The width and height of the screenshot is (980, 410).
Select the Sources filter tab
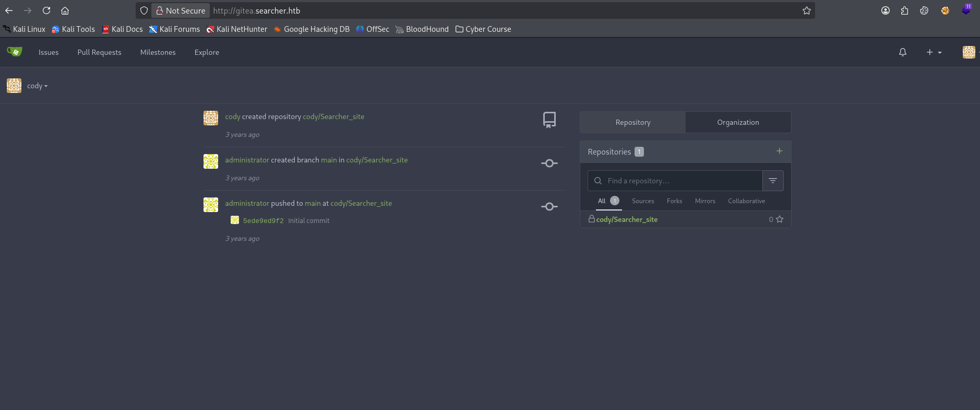[x=643, y=201]
